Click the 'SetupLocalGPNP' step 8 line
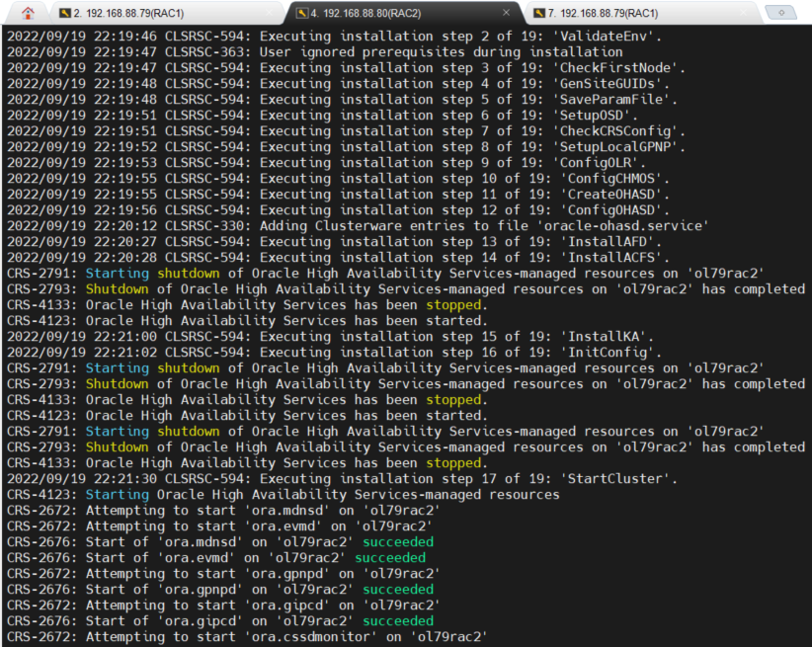 coord(347,147)
